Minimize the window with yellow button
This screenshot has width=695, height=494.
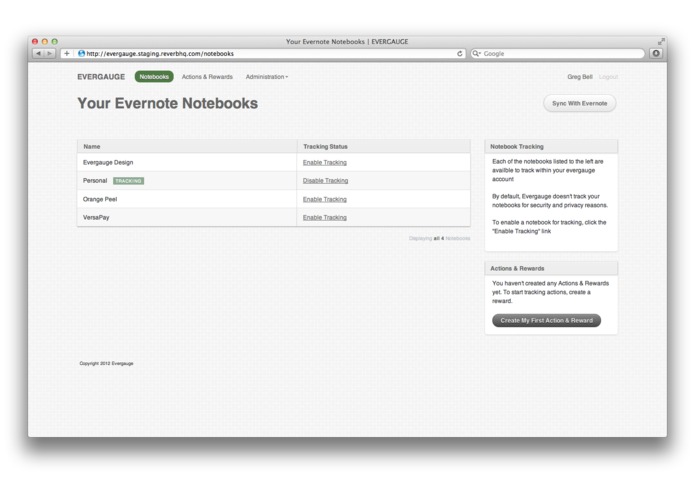pos(45,41)
